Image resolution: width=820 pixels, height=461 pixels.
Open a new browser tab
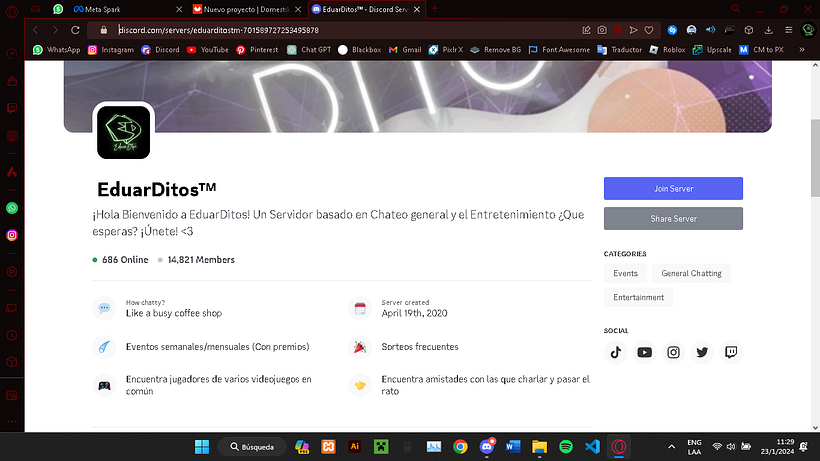[435, 9]
